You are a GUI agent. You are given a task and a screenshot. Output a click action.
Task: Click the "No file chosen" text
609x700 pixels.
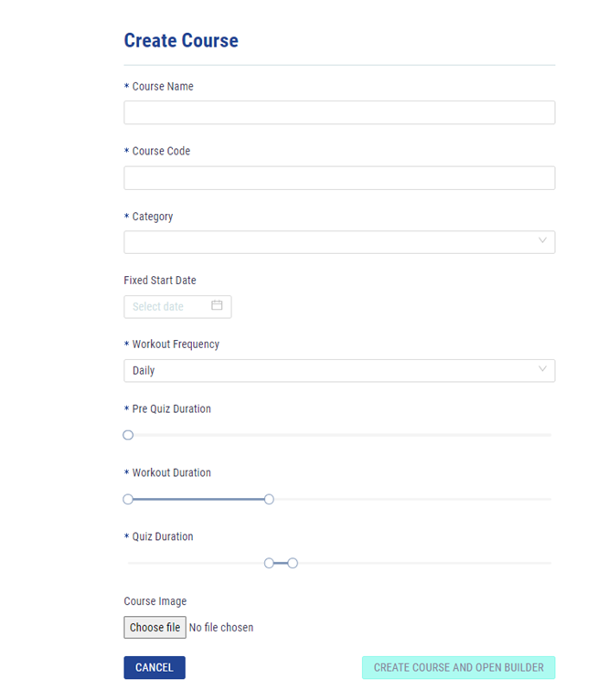[221, 628]
